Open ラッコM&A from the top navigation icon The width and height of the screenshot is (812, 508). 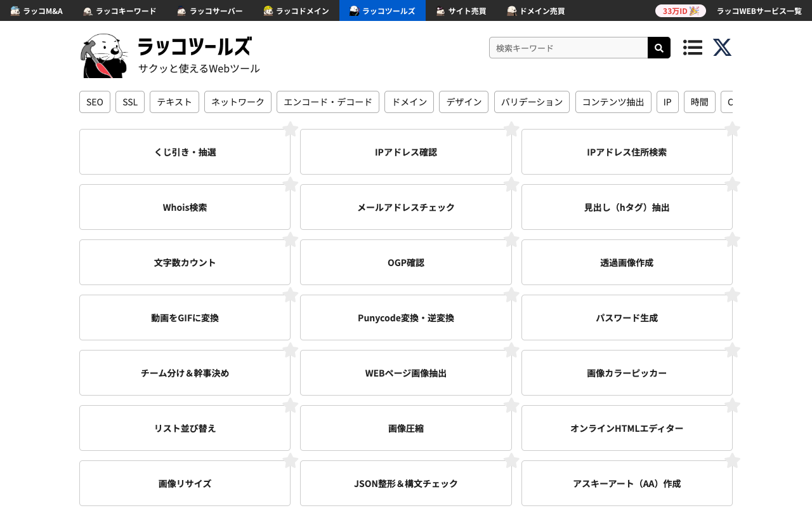click(15, 10)
